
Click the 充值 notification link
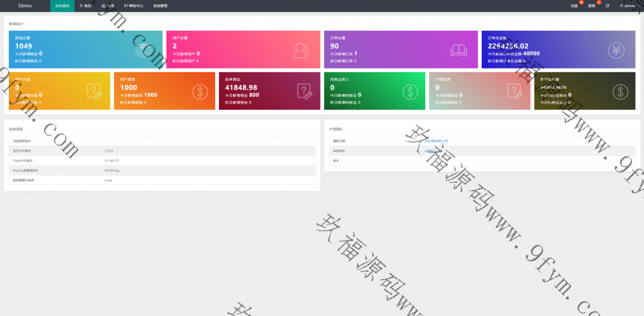(574, 6)
